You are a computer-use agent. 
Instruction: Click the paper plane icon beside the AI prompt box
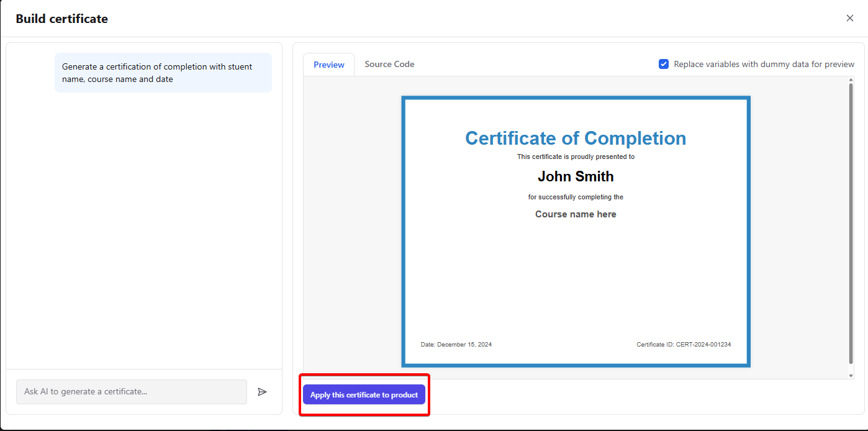pyautogui.click(x=262, y=391)
